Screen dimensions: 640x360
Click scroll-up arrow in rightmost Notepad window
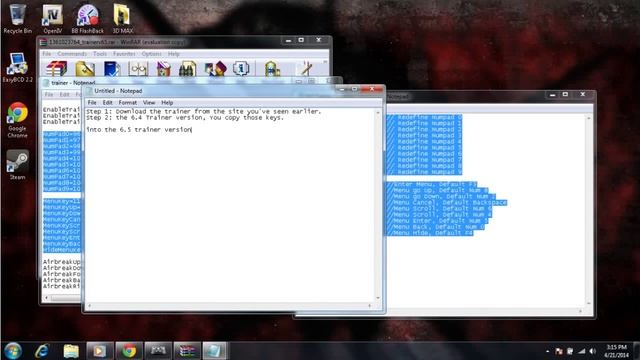(589, 118)
